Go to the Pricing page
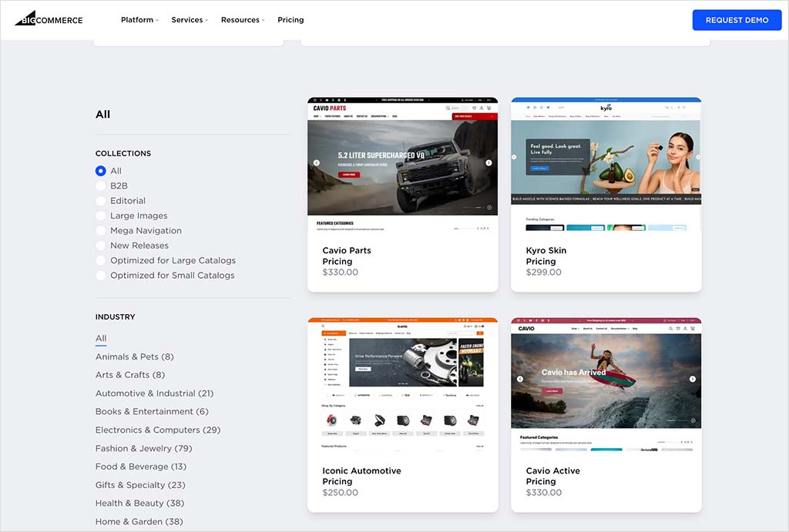The width and height of the screenshot is (789, 532). (x=290, y=19)
